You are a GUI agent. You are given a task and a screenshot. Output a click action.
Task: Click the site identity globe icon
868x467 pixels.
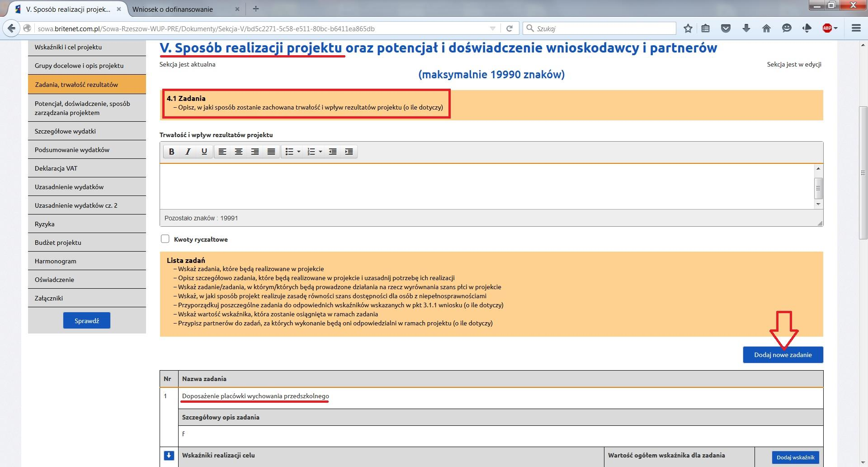point(28,29)
